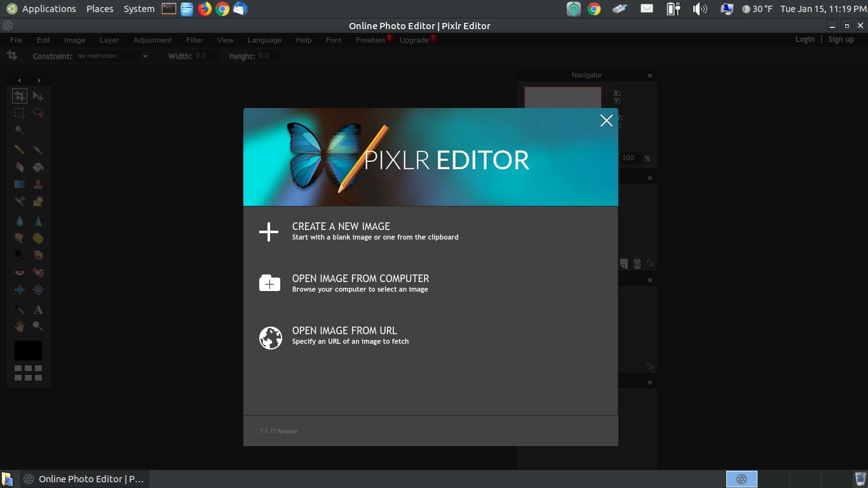
Task: Open the Adjustment menu
Action: tap(152, 39)
